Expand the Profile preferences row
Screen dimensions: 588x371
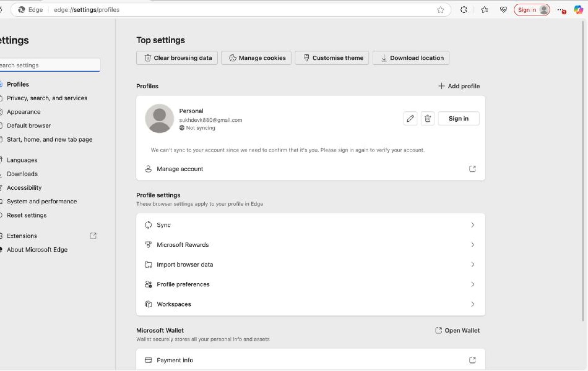click(x=472, y=284)
